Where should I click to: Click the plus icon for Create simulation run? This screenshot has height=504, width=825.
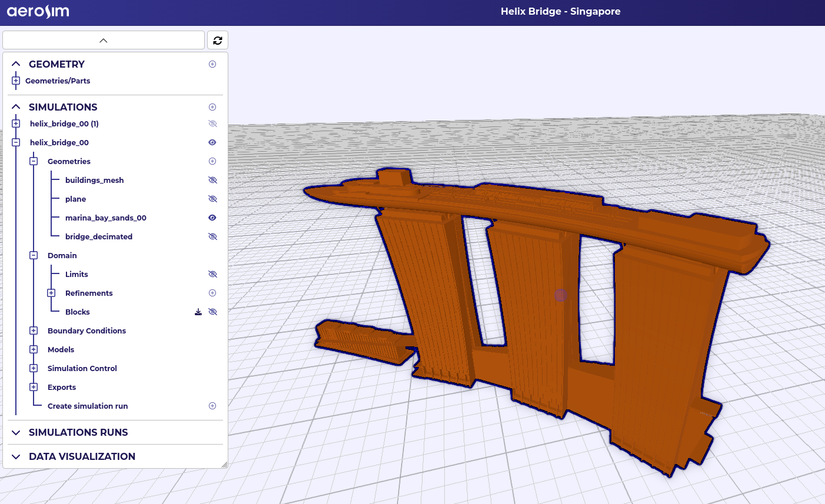(x=212, y=406)
